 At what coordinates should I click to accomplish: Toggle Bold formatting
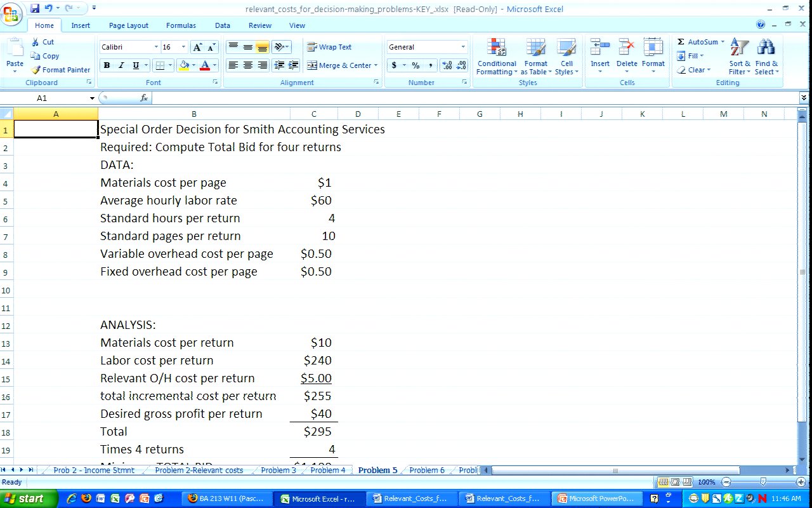tap(107, 65)
